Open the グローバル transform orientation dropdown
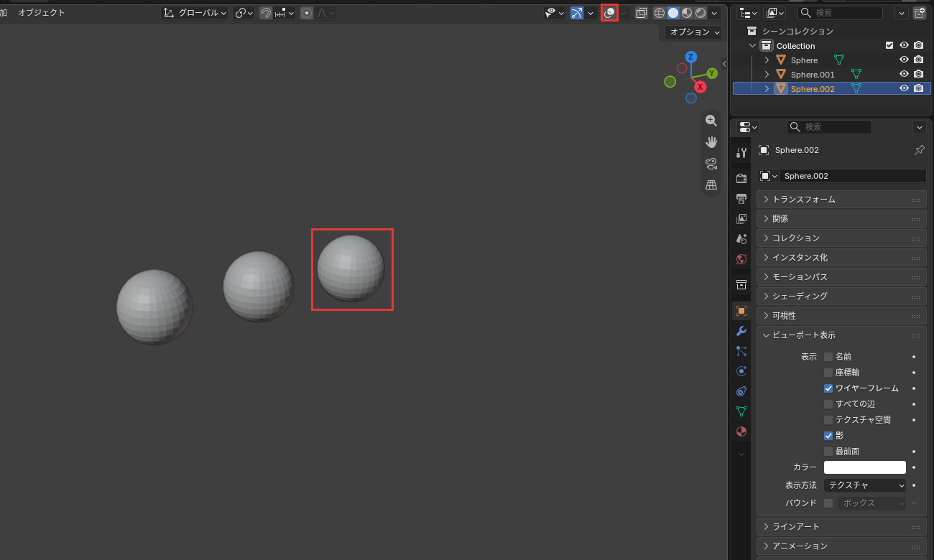 coord(194,13)
